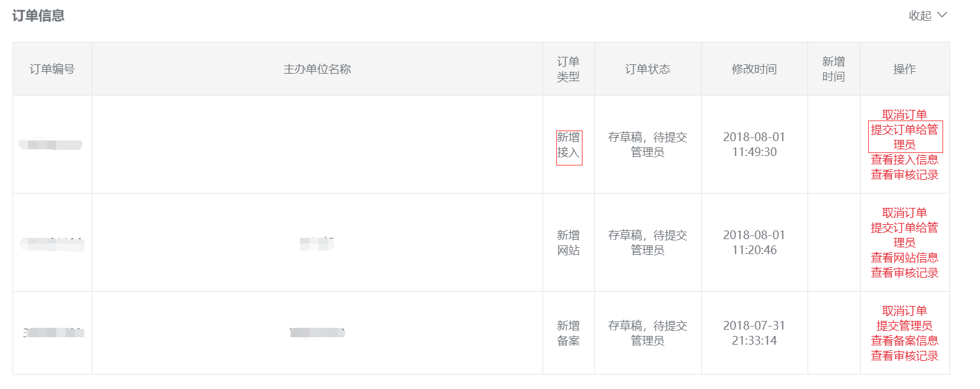Open 查看接入信息 link
The image size is (980, 389).
click(x=904, y=160)
